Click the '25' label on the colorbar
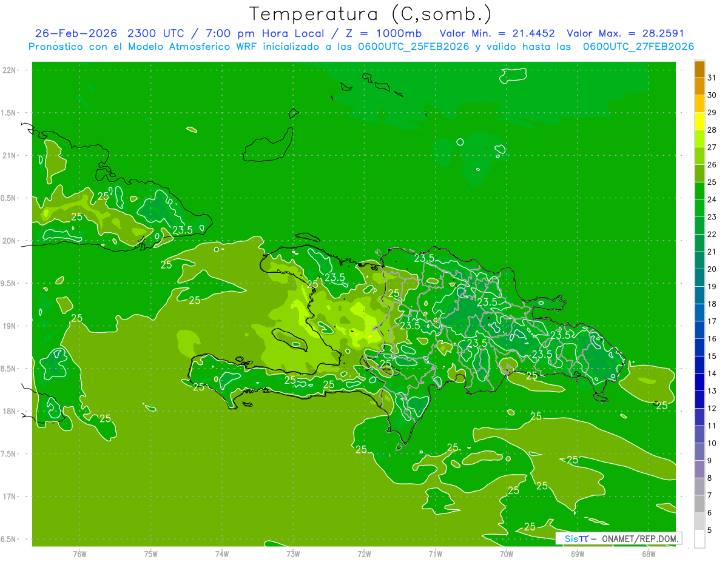This screenshot has height=562, width=728. 712,182
